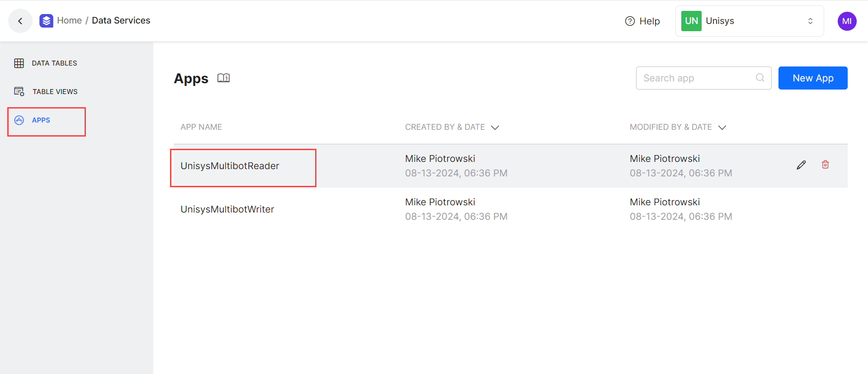Sort by Modified By & Date chevron
868x374 pixels.
722,128
